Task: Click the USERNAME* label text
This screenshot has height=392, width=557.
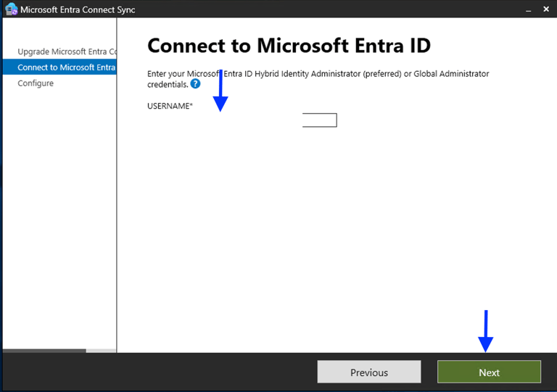Action: 170,106
